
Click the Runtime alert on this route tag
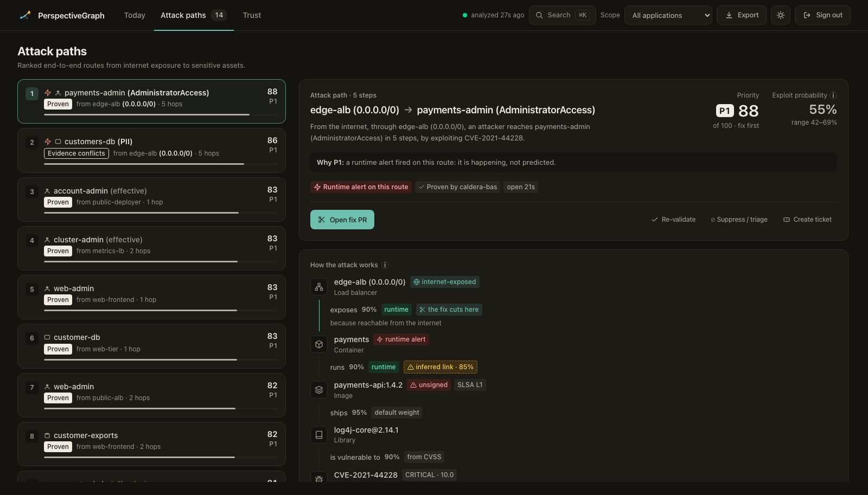tap(361, 187)
